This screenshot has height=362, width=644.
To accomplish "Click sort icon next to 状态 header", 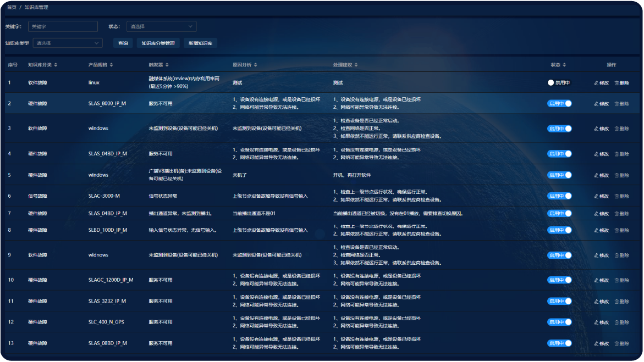I will (564, 65).
